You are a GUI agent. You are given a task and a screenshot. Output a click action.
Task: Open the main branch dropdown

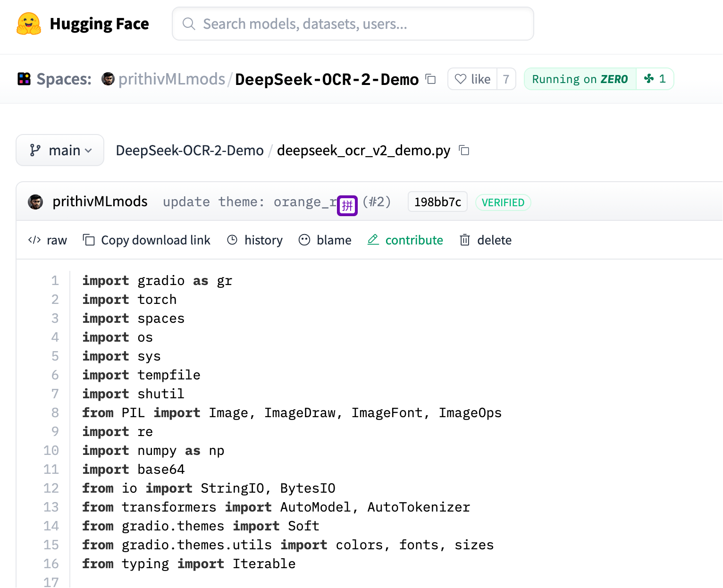click(60, 150)
